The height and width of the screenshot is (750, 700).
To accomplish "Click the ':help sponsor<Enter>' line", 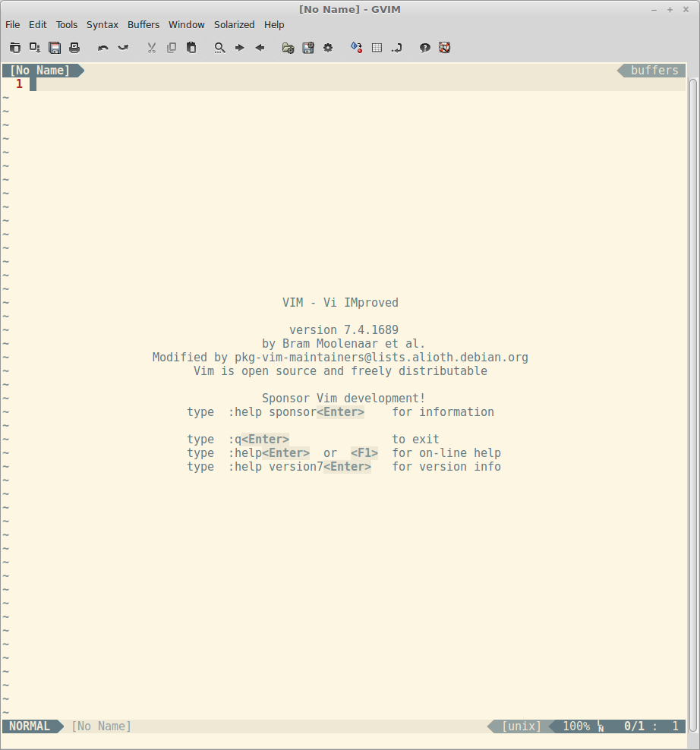I will click(x=340, y=412).
